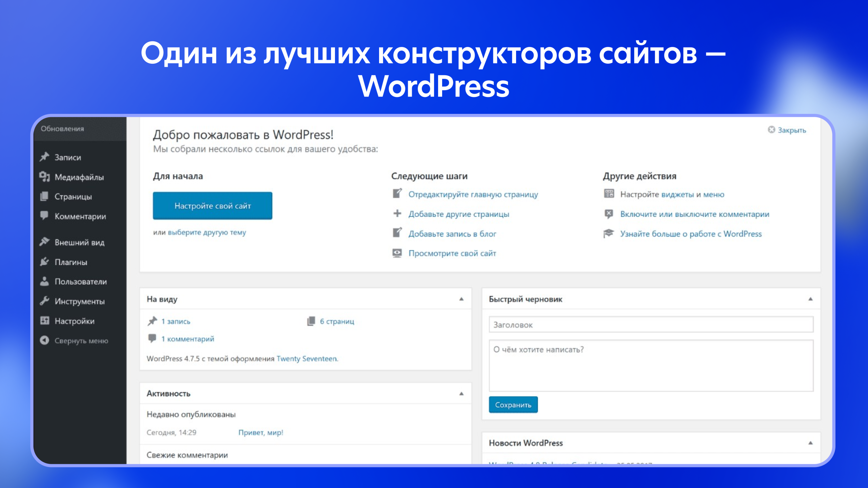868x488 pixels.
Task: Open the Комментарии section
Action: coord(80,216)
